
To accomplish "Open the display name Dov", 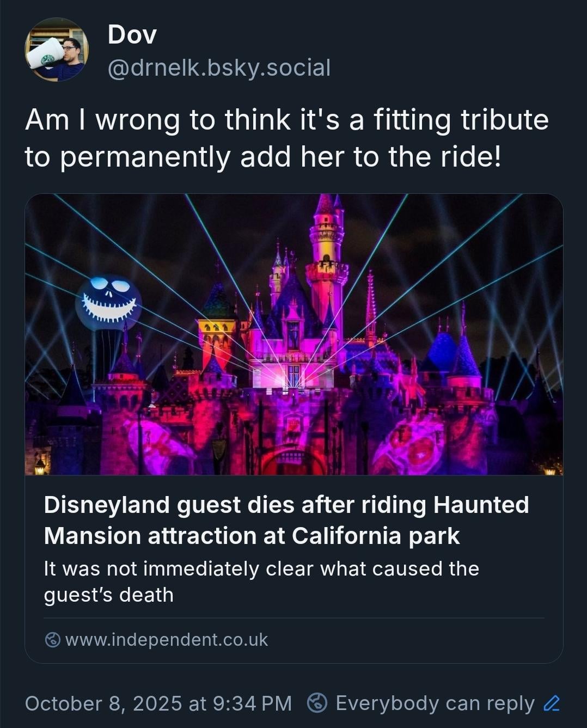I will coord(132,35).
